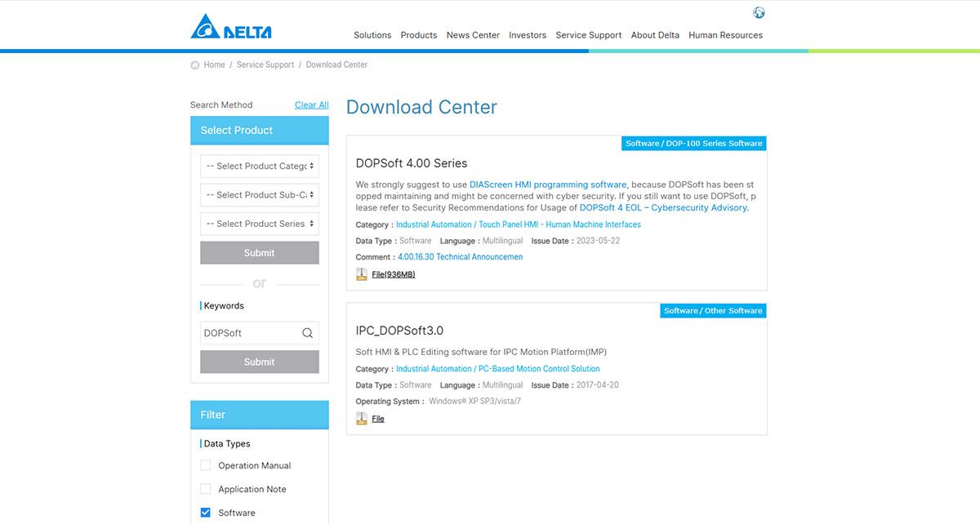This screenshot has width=980, height=524.
Task: Click the Windows XP SP3/vista/7 text
Action: pos(474,402)
